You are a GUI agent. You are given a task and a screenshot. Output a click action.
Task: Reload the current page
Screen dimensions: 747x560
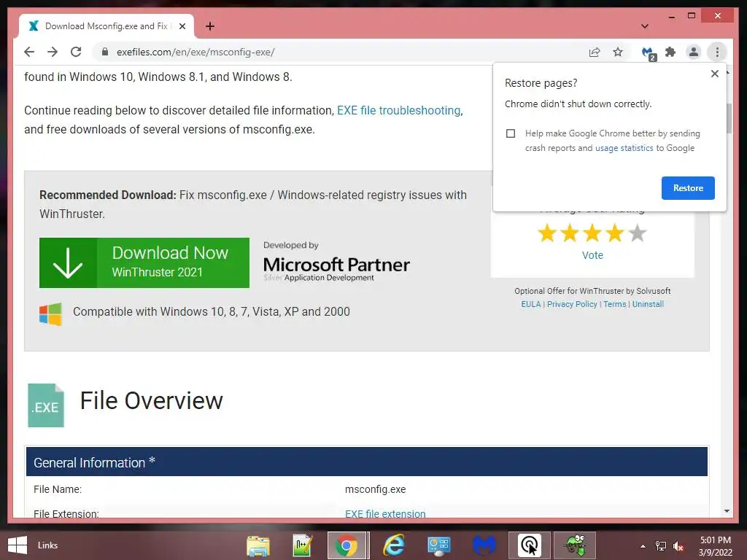(76, 52)
